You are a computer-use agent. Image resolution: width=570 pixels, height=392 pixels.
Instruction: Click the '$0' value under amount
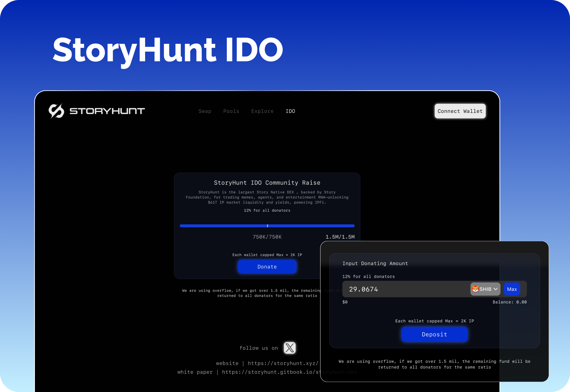coord(345,302)
